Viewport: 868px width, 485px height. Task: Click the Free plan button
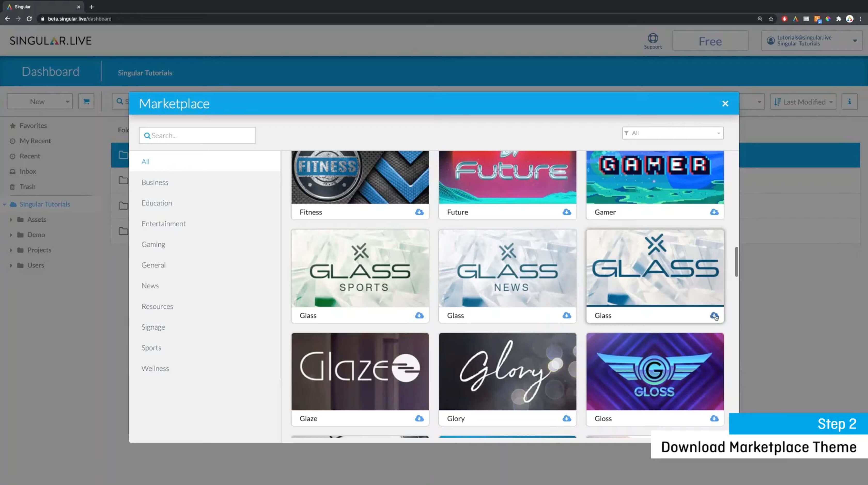click(710, 41)
